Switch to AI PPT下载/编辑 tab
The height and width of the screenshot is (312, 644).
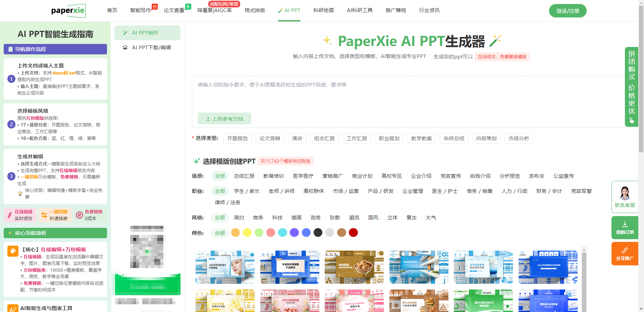click(151, 48)
